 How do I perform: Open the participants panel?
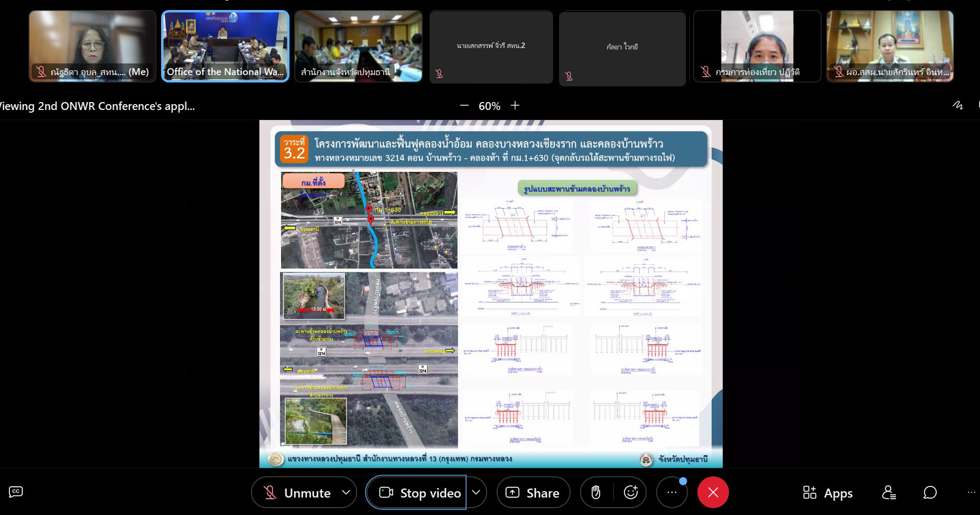889,493
